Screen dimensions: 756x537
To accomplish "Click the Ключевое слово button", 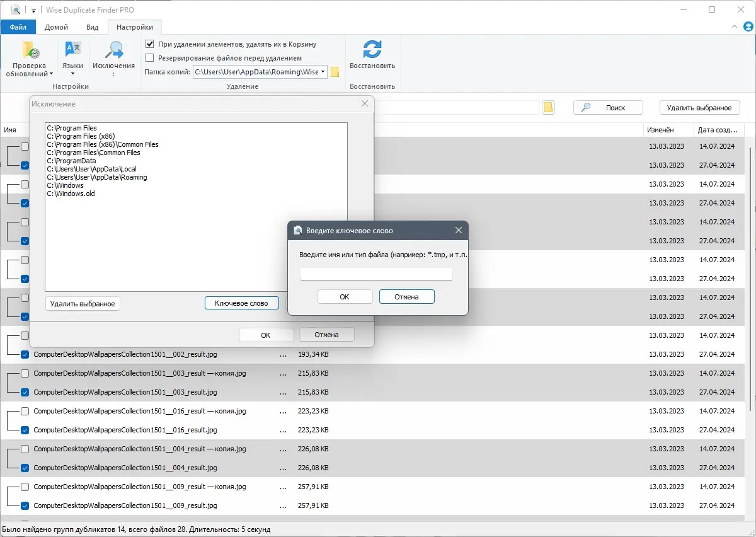I will (241, 303).
